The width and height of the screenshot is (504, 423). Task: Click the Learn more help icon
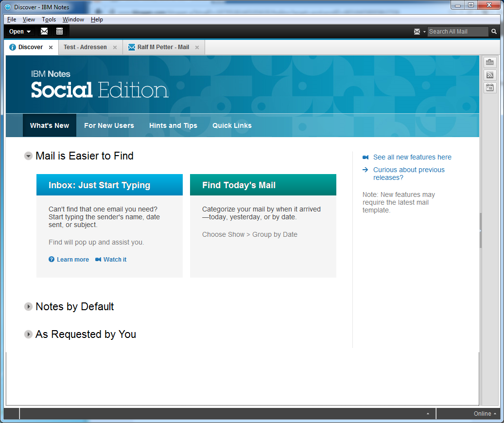(52, 260)
